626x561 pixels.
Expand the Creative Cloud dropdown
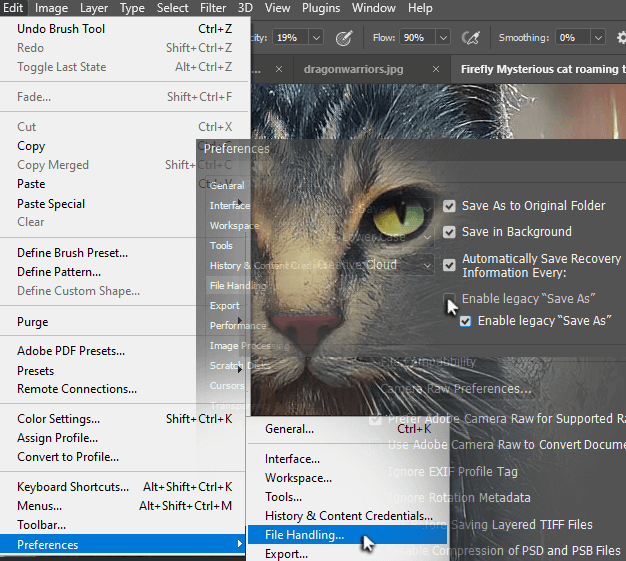coord(427,265)
